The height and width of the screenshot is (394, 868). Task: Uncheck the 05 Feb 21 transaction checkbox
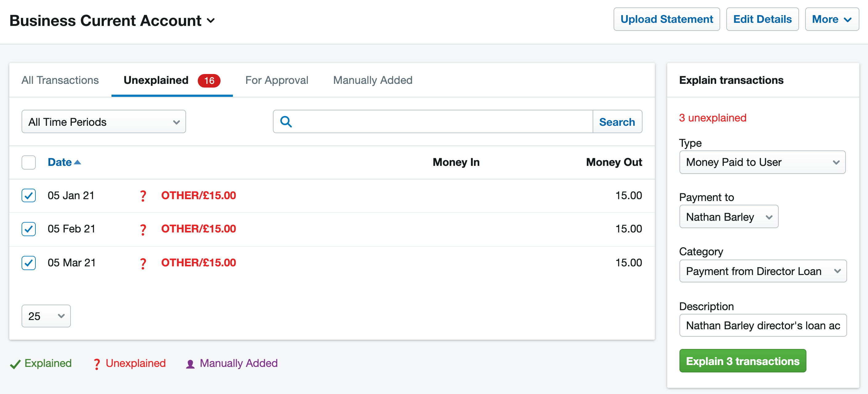29,229
